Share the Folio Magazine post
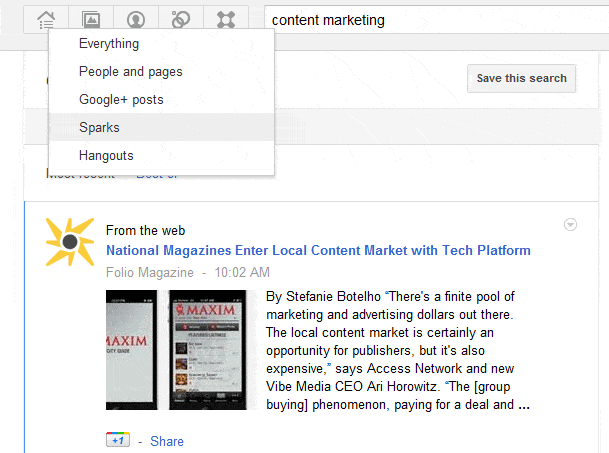This screenshot has width=609, height=453. (167, 441)
